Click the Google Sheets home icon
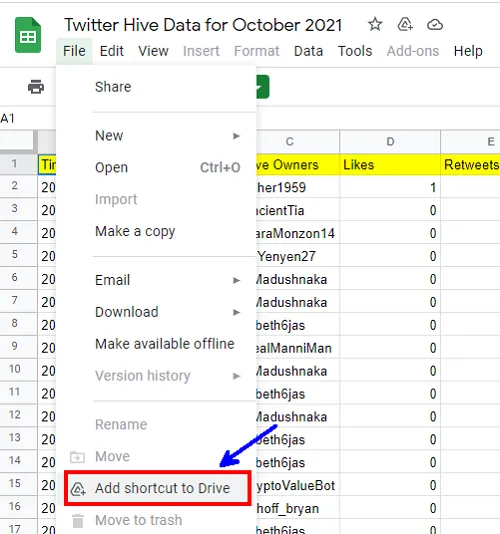500x534 pixels. point(28,35)
